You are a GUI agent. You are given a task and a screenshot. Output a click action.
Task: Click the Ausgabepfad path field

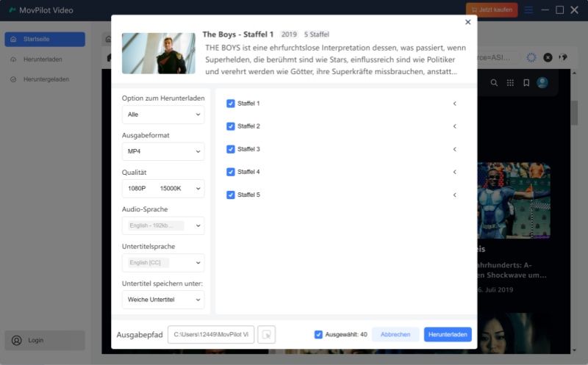click(211, 335)
